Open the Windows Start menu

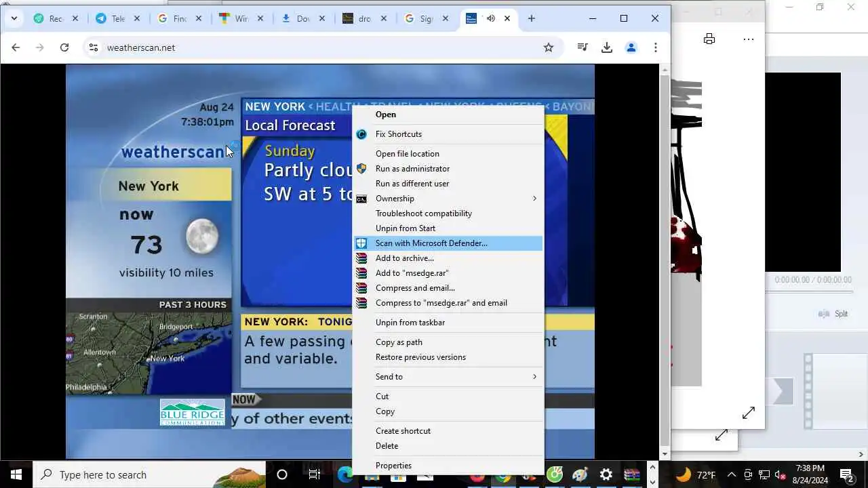pos(16,474)
